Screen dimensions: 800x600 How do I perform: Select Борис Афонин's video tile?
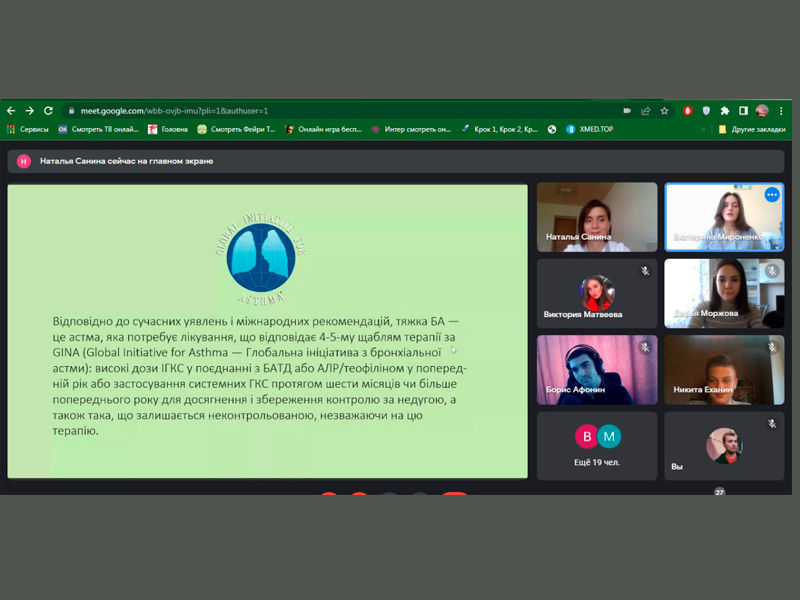[597, 369]
